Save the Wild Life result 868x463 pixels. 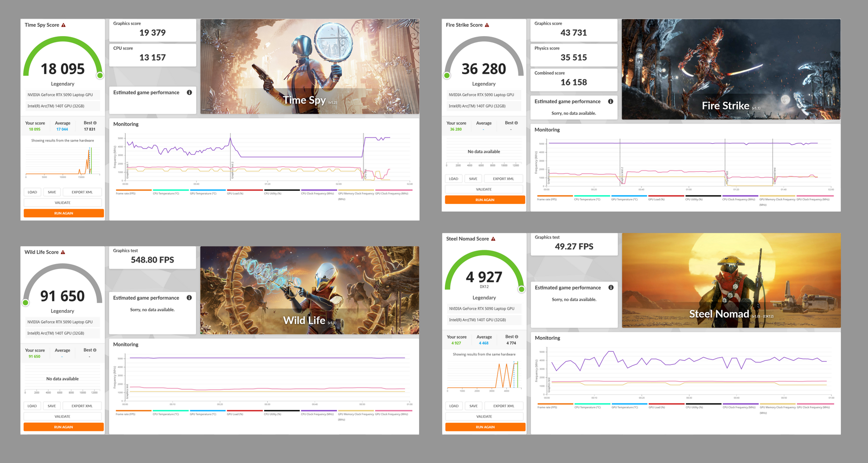pyautogui.click(x=52, y=406)
